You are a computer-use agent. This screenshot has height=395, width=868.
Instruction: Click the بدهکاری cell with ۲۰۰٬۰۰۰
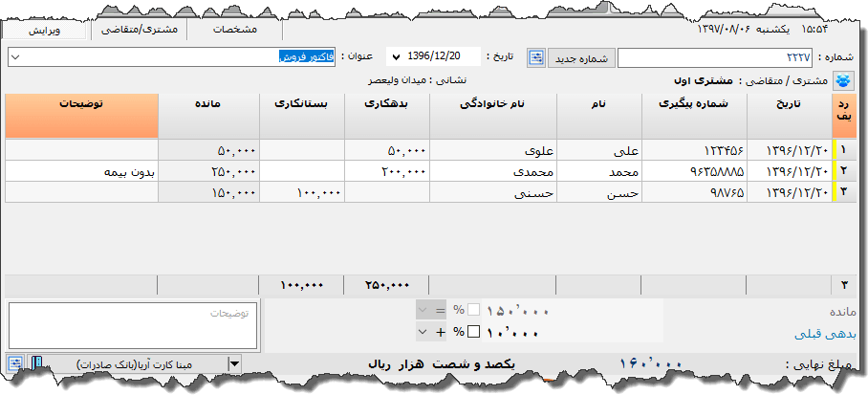pos(387,171)
